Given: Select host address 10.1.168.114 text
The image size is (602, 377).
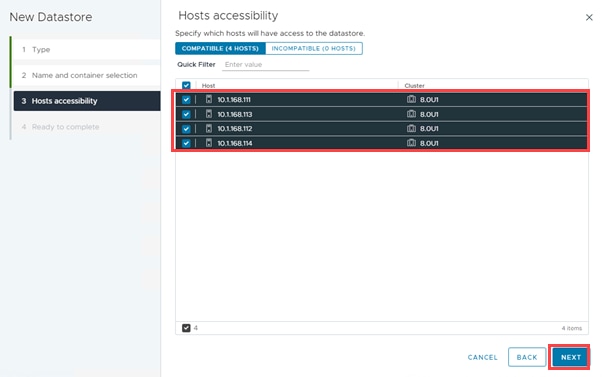Looking at the screenshot, I should [x=235, y=143].
